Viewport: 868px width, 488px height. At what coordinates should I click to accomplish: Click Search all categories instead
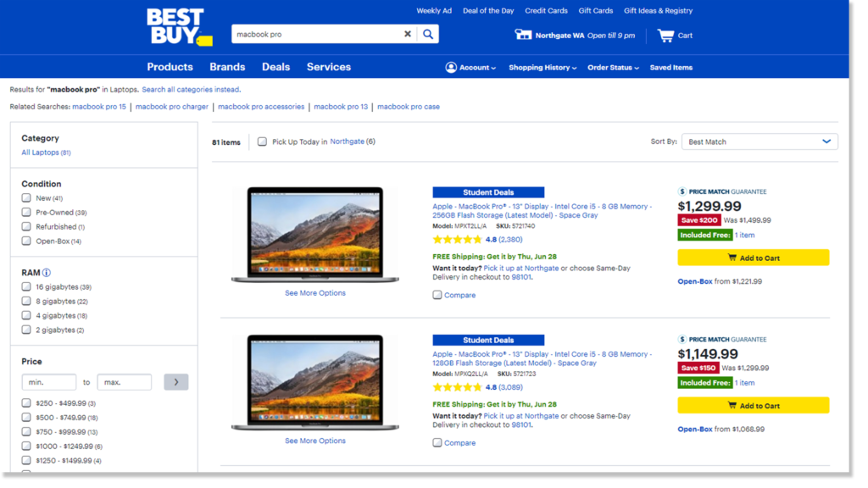click(x=191, y=90)
